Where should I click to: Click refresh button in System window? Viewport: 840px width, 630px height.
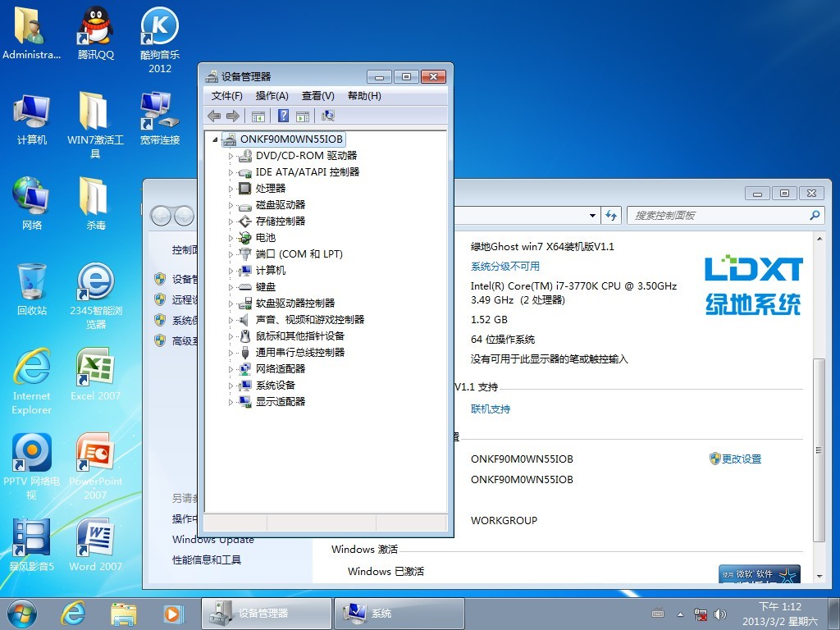coord(610,216)
